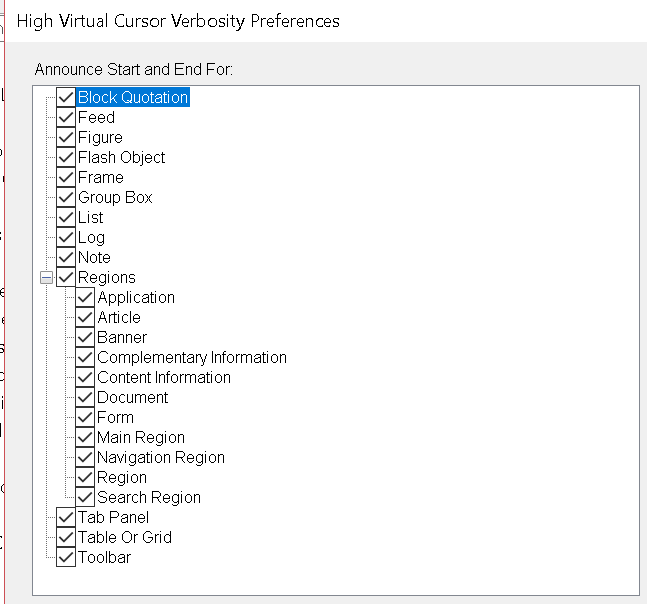647x604 pixels.
Task: Disable the Navigation Region checkbox
Action: [x=85, y=458]
